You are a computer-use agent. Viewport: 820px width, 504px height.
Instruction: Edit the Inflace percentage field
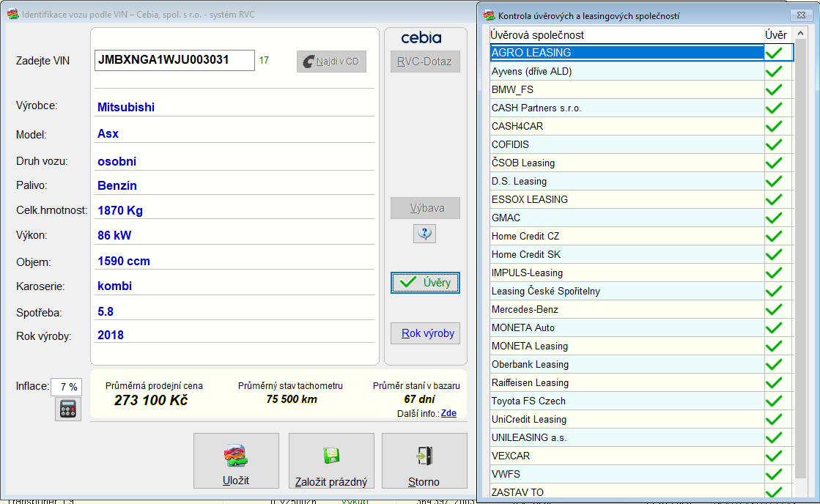point(66,387)
